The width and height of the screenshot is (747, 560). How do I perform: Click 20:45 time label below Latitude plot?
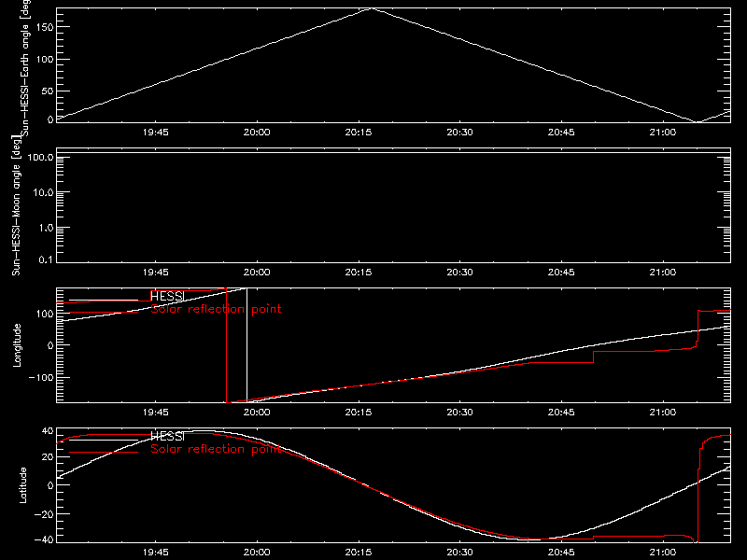pos(561,553)
